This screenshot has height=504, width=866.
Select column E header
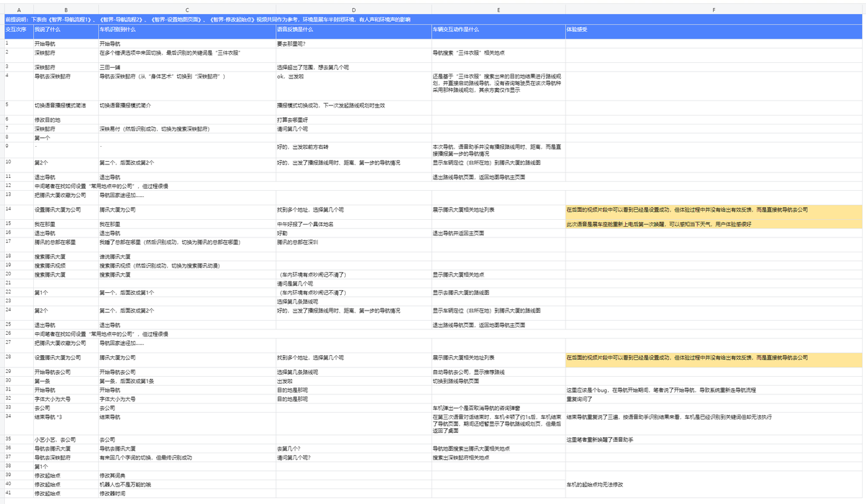coord(499,10)
